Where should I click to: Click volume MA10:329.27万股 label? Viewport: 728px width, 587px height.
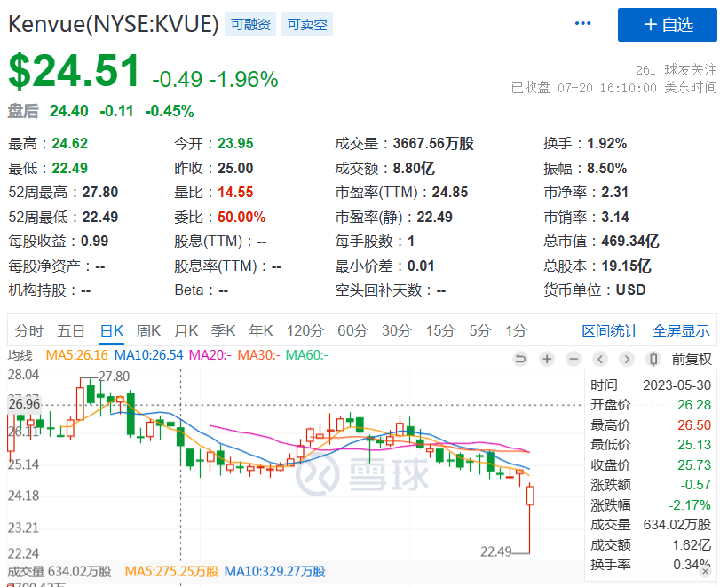pos(275,571)
